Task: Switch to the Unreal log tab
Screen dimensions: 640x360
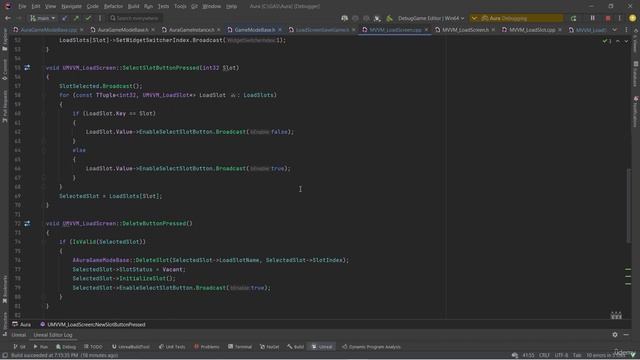Action: (18, 335)
